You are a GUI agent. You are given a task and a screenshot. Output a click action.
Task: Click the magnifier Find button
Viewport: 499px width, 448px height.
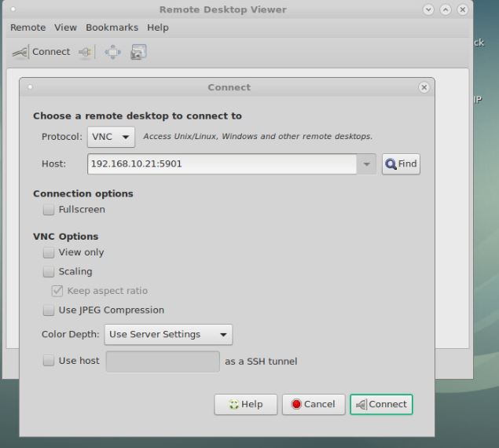pyautogui.click(x=401, y=164)
